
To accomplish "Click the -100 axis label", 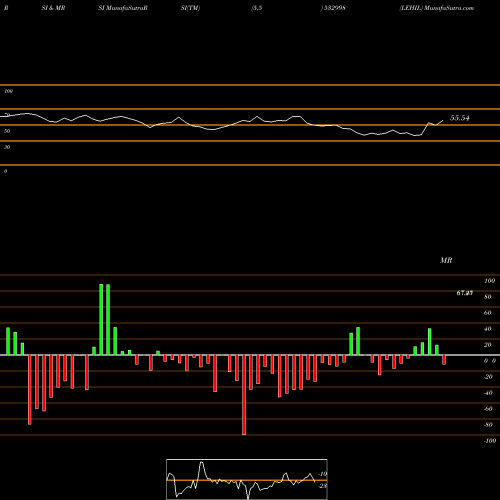I will (x=490, y=441).
